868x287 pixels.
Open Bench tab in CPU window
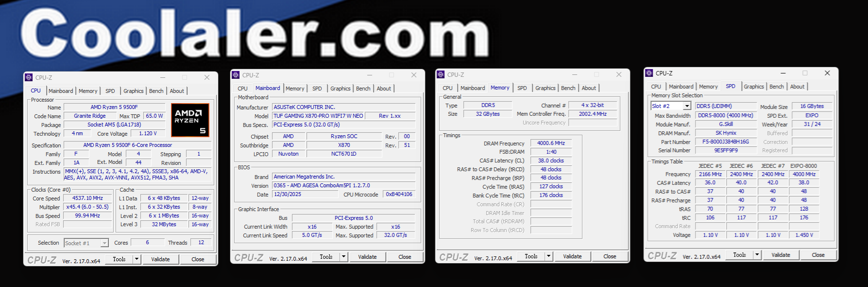[x=156, y=91]
